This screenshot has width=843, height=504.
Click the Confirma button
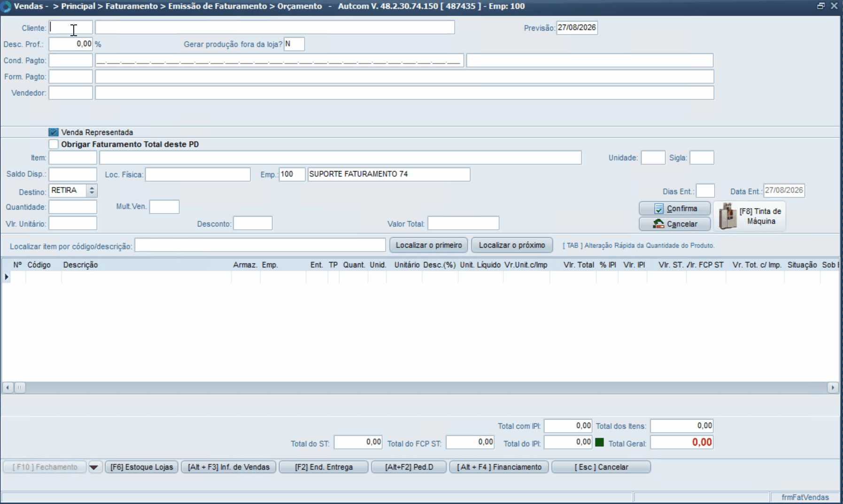(x=674, y=209)
